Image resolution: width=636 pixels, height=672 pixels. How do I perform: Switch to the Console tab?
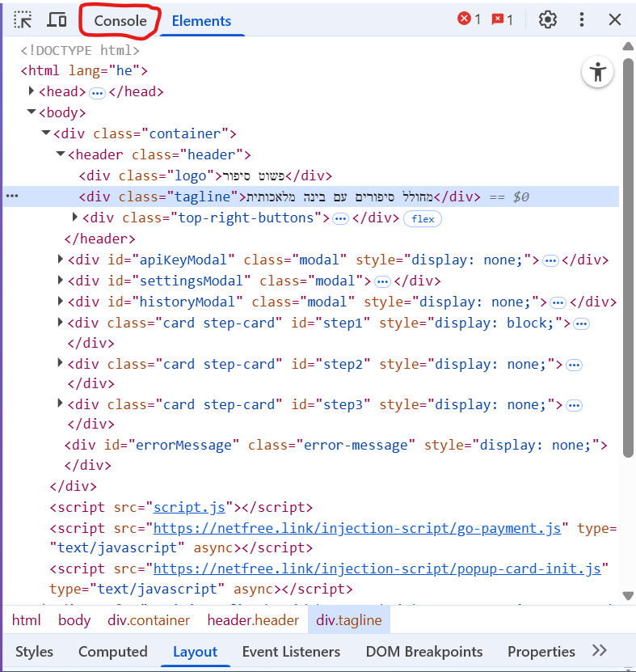(120, 20)
